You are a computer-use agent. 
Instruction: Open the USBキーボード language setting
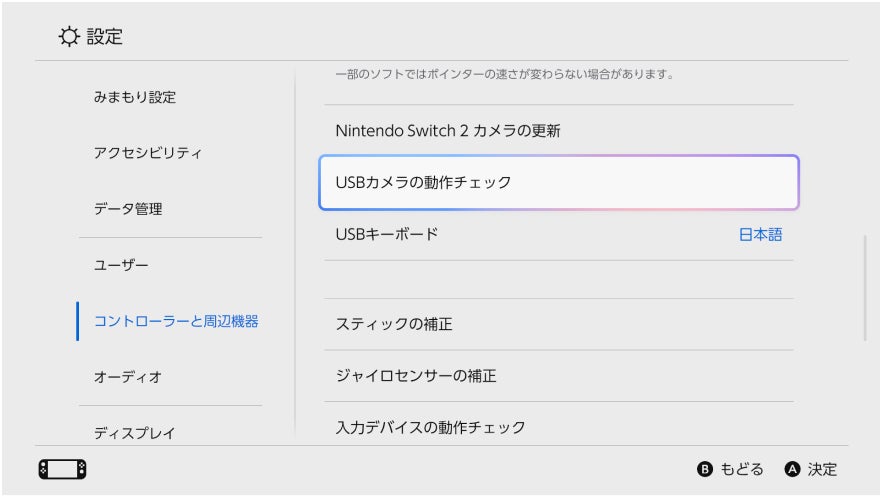pos(387,234)
